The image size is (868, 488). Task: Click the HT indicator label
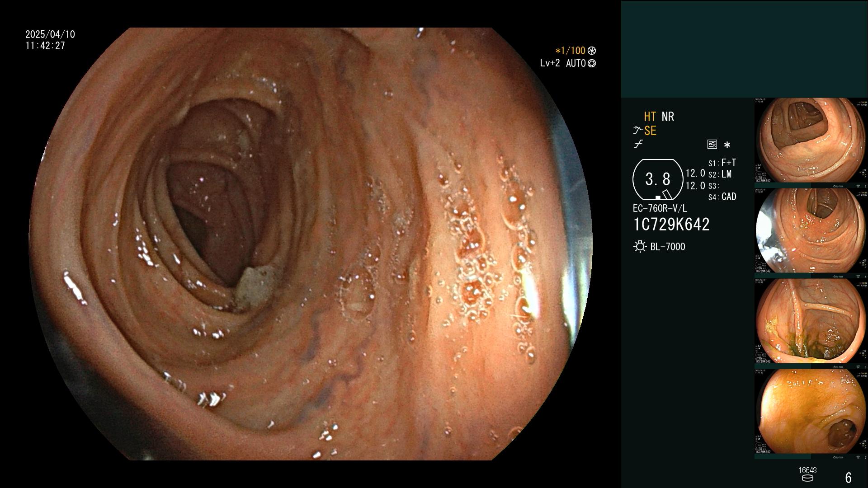(x=650, y=117)
